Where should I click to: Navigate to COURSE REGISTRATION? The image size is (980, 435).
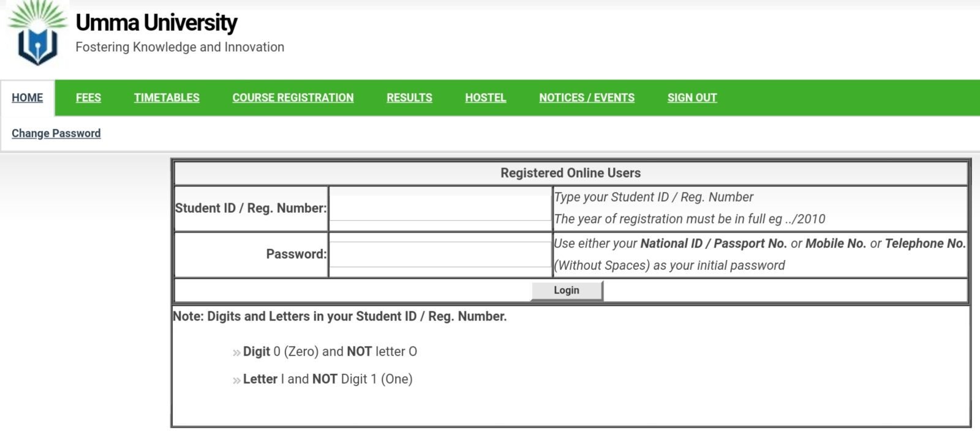tap(293, 98)
